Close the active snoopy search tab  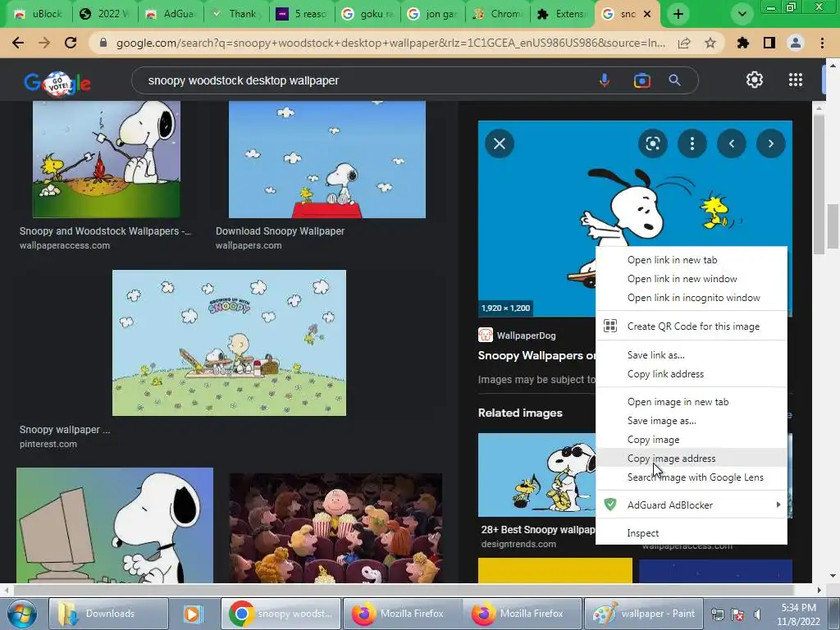tap(647, 14)
